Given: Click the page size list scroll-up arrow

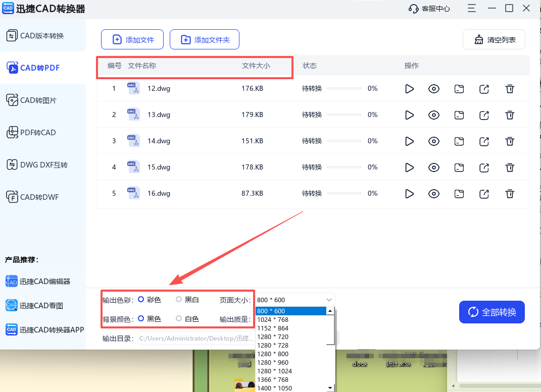Looking at the screenshot, I should coord(330,311).
